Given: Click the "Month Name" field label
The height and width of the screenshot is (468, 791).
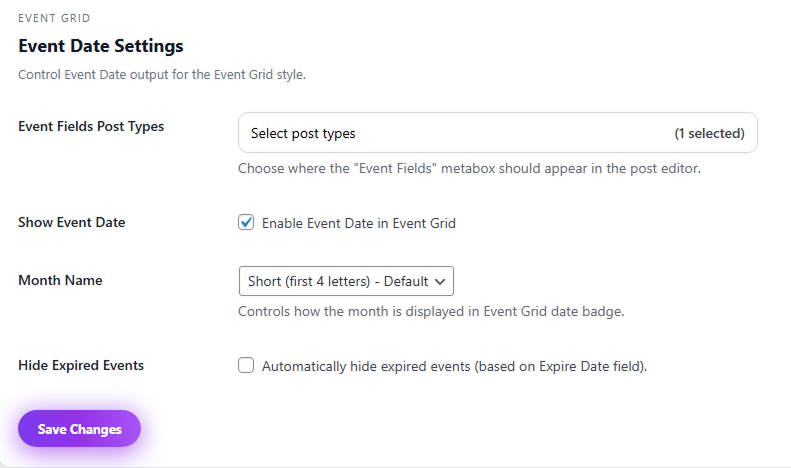Looking at the screenshot, I should pyautogui.click(x=60, y=280).
